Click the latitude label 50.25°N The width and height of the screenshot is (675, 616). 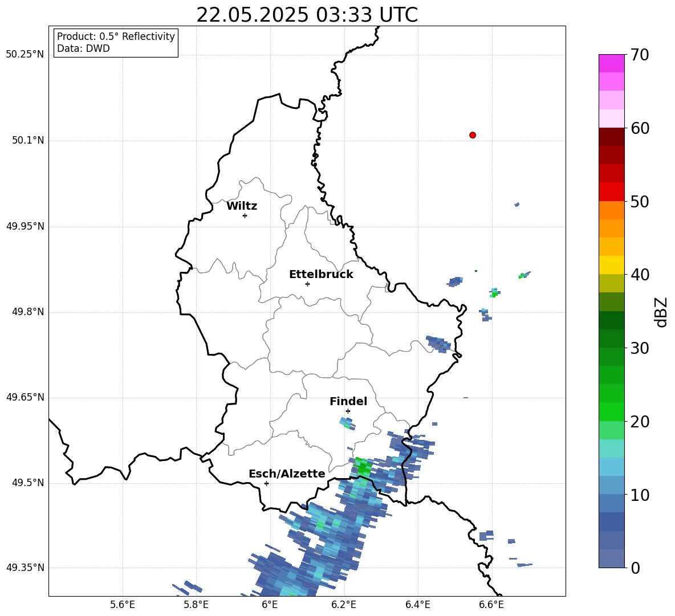coord(25,55)
